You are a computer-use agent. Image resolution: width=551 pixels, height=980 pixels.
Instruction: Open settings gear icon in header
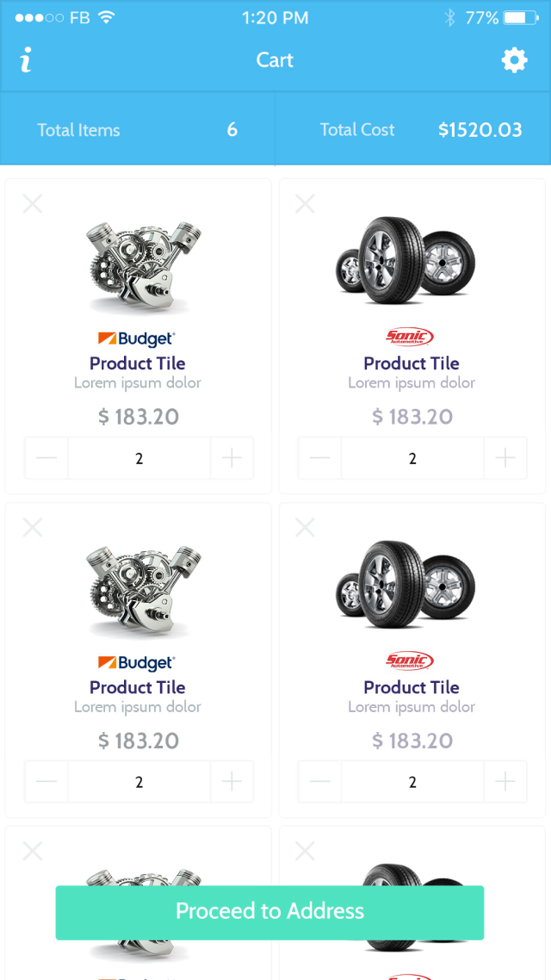pyautogui.click(x=514, y=60)
